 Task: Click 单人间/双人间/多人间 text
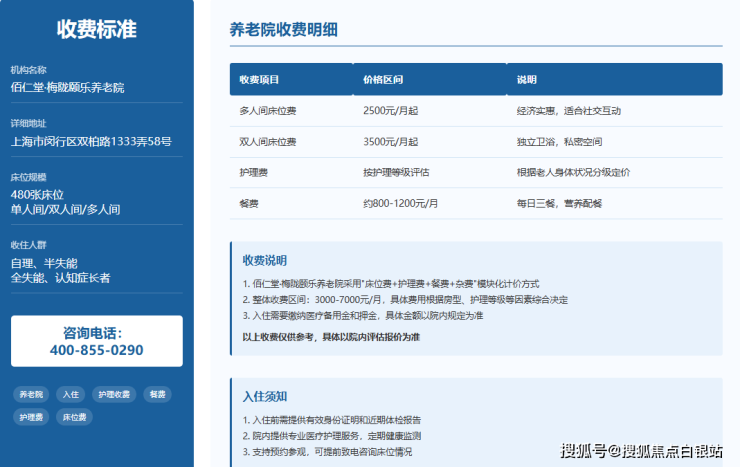click(66, 209)
